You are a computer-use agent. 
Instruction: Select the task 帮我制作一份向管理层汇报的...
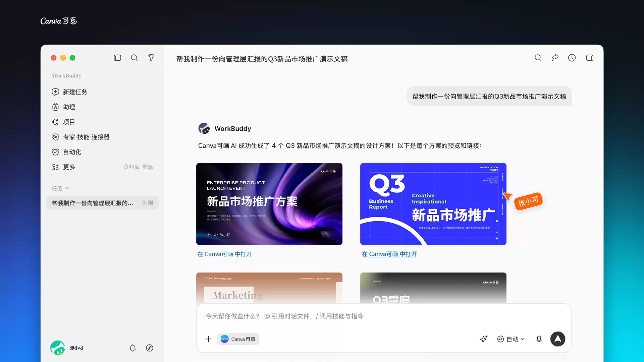point(102,203)
